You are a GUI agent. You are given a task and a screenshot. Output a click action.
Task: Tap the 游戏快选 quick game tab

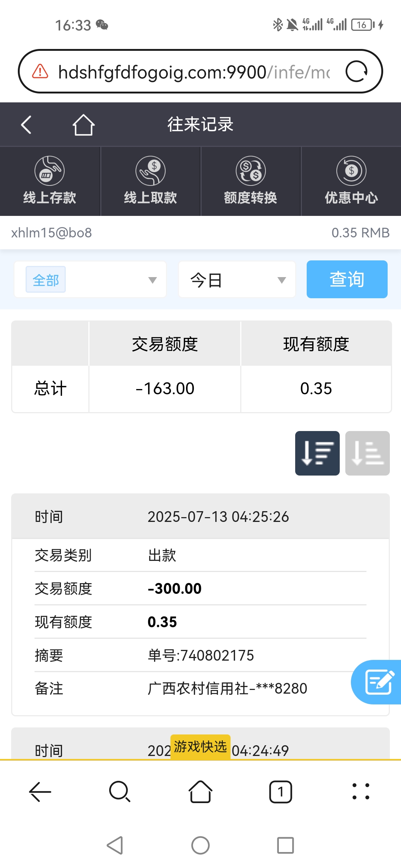pyautogui.click(x=200, y=747)
